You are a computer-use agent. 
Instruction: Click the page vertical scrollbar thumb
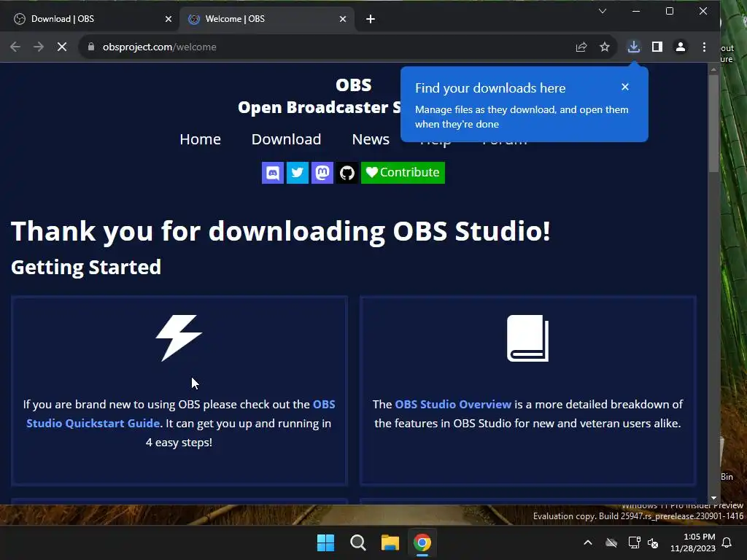pyautogui.click(x=713, y=122)
